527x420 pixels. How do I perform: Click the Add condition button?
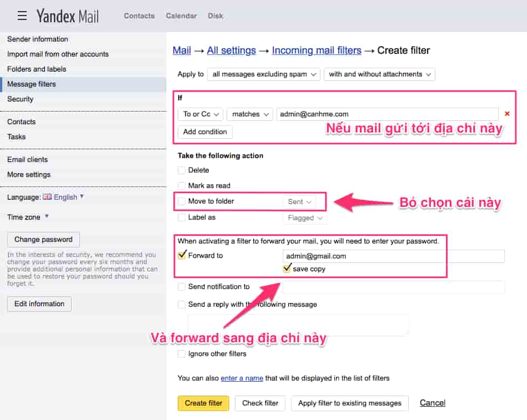[x=205, y=131]
